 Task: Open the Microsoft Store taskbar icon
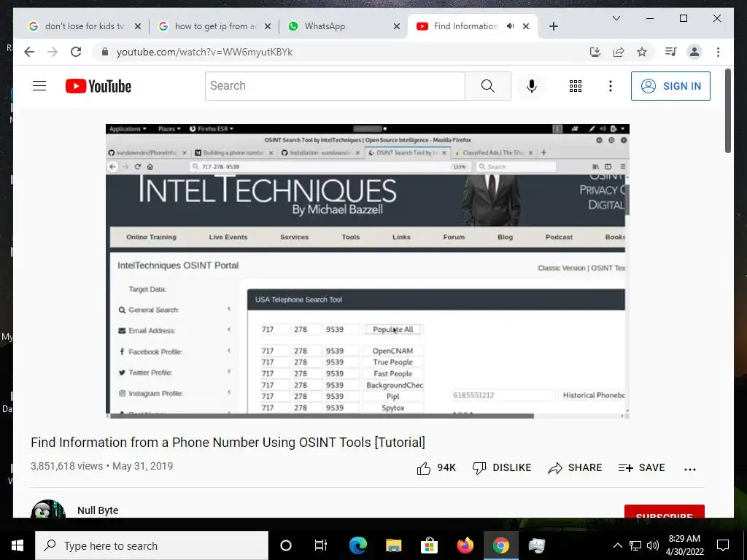429,545
